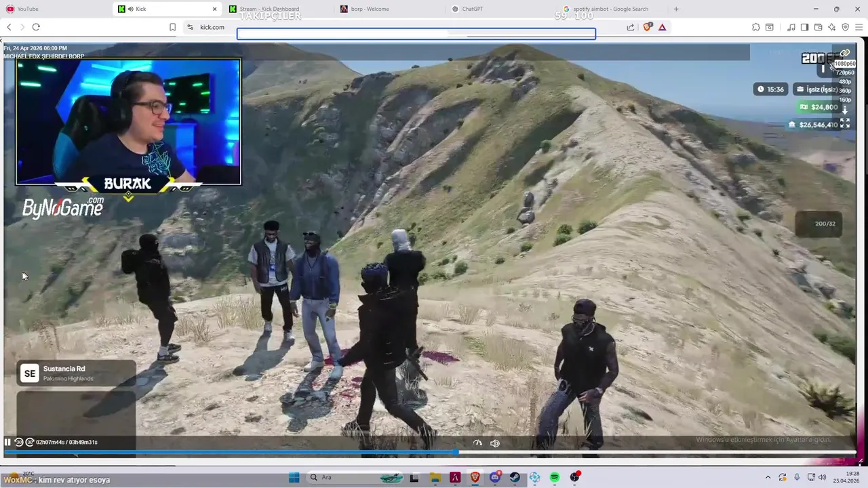Open Task View from the taskbar

click(414, 477)
